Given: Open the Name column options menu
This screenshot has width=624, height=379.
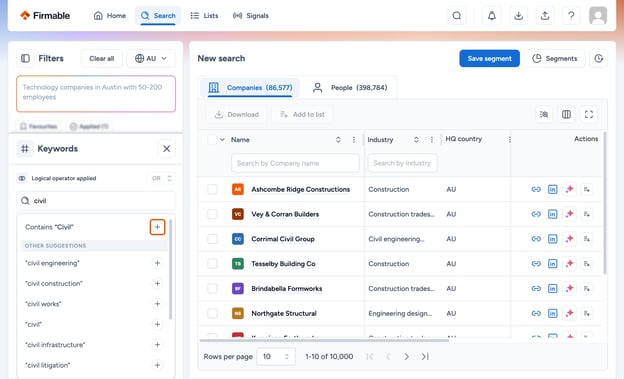Looking at the screenshot, I should pos(354,140).
